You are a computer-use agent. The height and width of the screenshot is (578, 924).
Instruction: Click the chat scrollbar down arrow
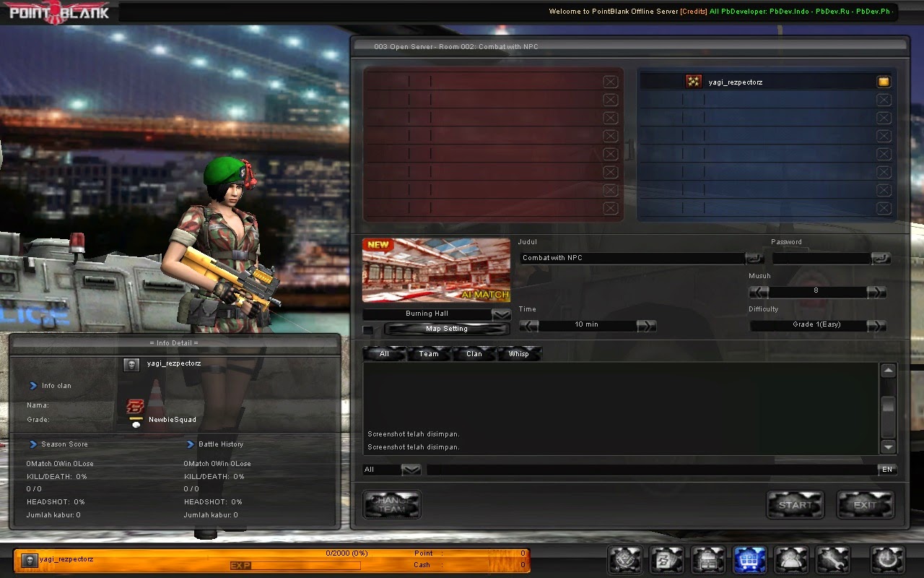point(888,447)
